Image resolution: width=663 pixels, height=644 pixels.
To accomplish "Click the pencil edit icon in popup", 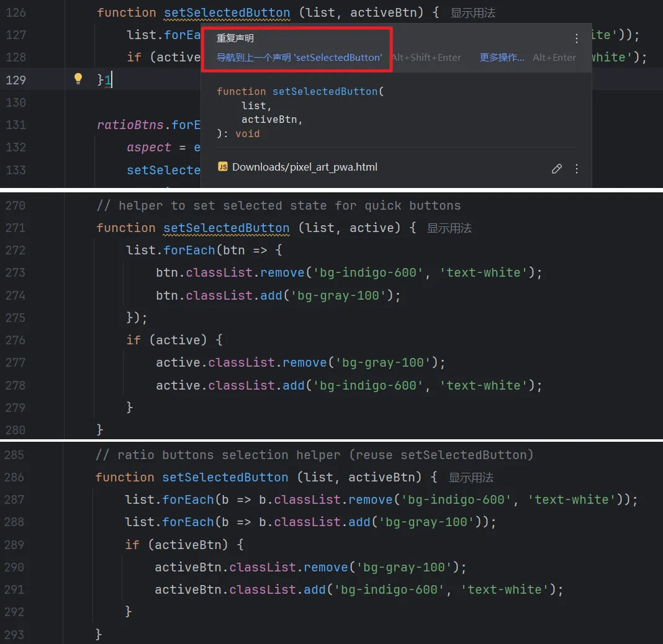I will coord(557,168).
